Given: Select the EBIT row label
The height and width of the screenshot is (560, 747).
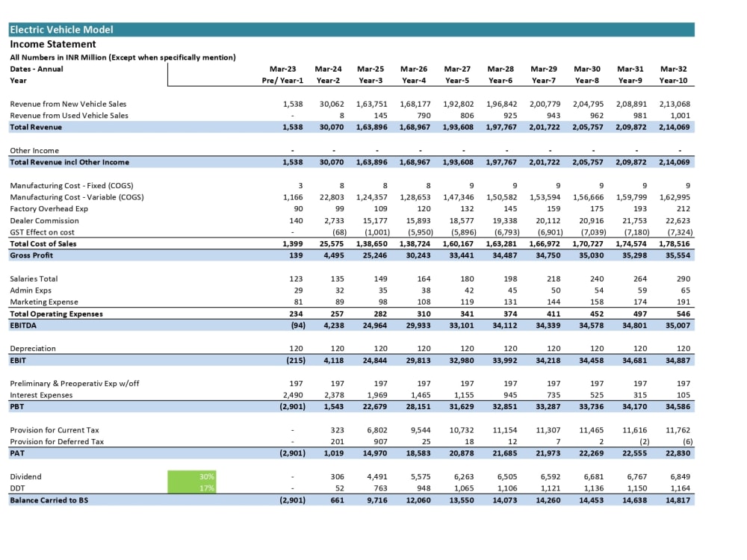Looking at the screenshot, I should coord(18,361).
